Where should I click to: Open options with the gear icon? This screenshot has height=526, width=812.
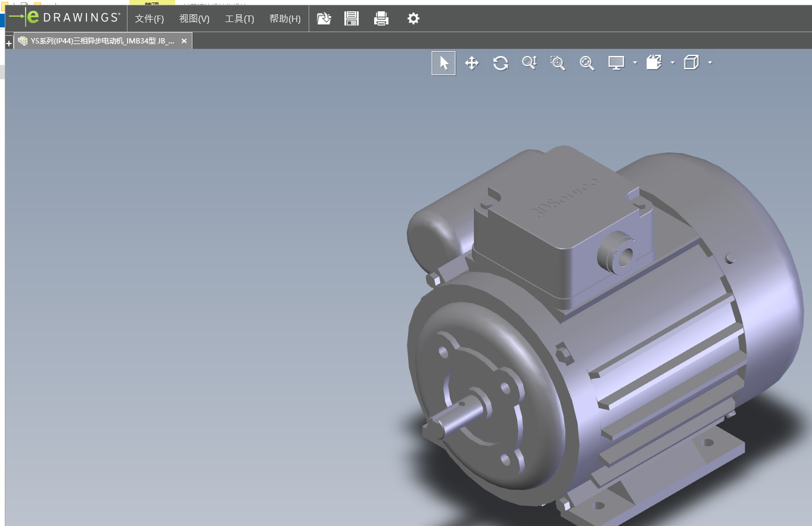click(413, 18)
